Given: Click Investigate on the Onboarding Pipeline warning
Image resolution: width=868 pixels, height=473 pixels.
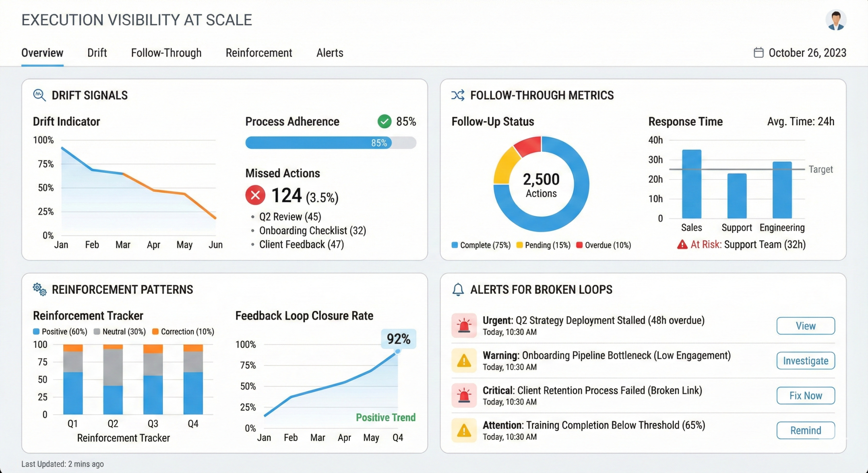Looking at the screenshot, I should coord(806,361).
